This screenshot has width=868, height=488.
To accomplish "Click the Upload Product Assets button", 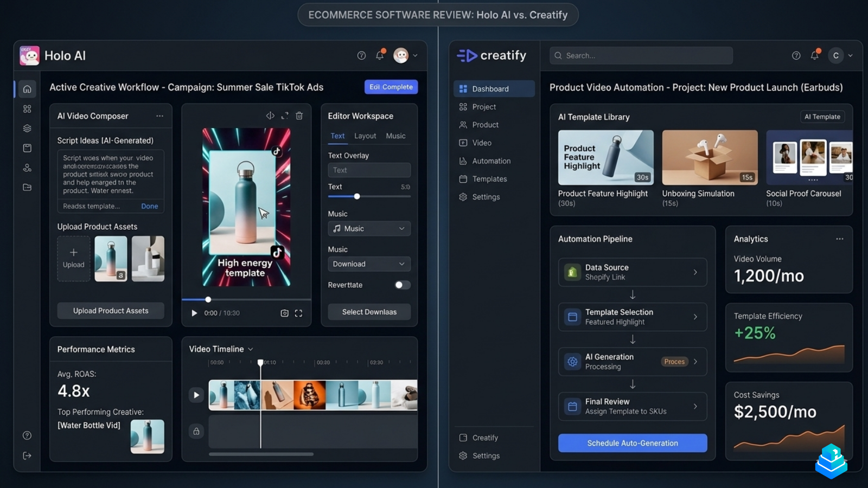I will pyautogui.click(x=111, y=311).
